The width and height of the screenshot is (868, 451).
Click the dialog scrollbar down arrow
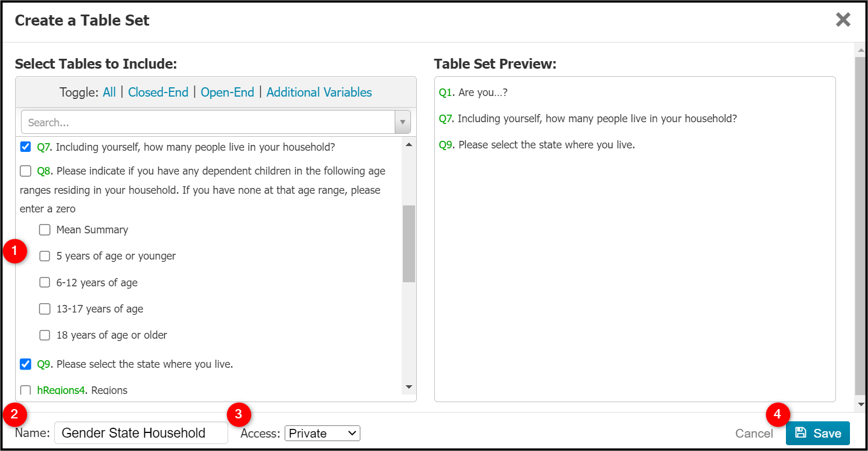click(860, 403)
